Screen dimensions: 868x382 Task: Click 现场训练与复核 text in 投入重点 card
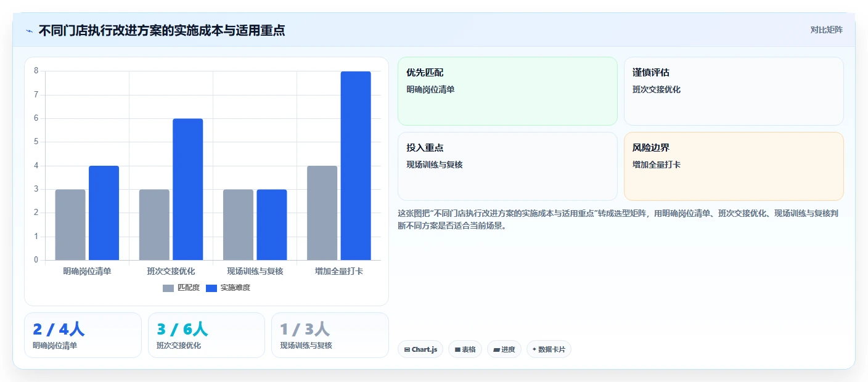pos(435,165)
